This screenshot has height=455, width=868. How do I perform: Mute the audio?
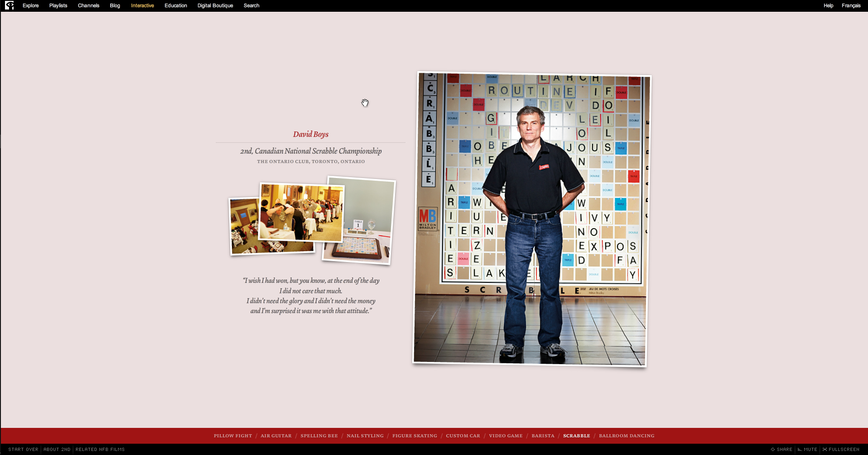click(807, 450)
